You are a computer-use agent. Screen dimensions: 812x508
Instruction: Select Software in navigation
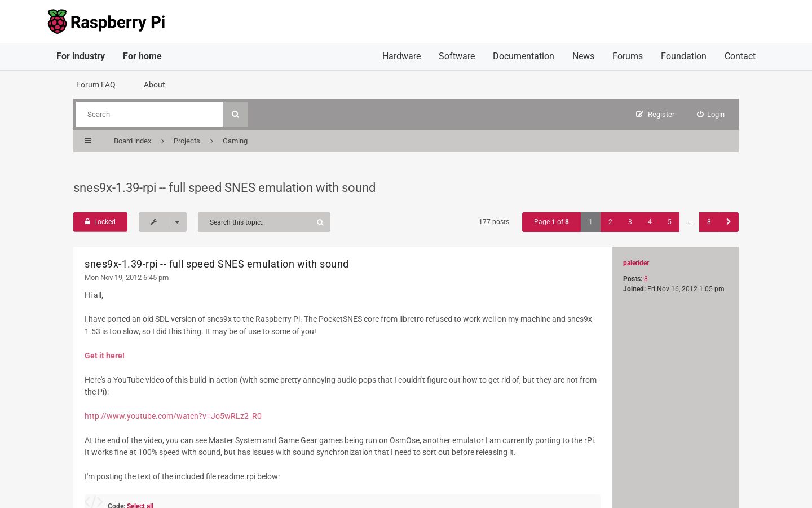[x=457, y=56]
